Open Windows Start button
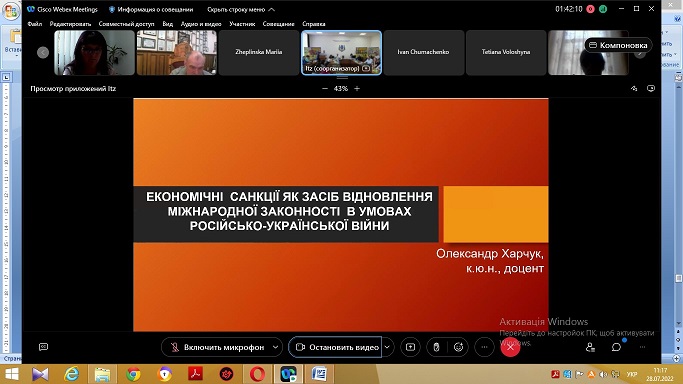This screenshot has width=683, height=384. pos(11,374)
